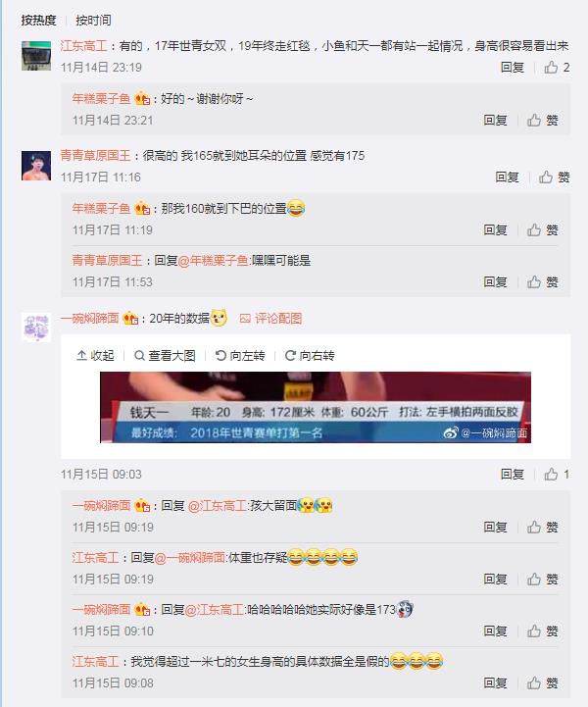Viewport: 588px width, 707px height.
Task: Sort comments by 按时间
Action: [x=93, y=21]
